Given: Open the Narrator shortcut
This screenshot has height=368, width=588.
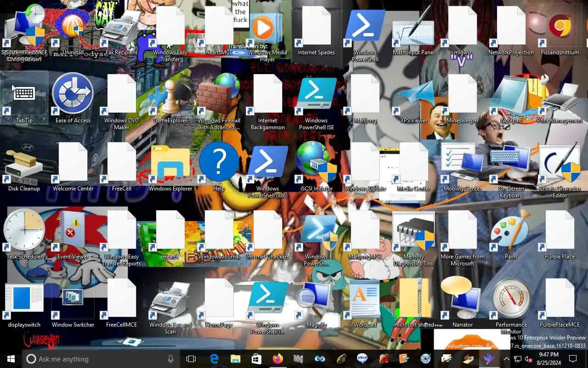Looking at the screenshot, I should 462,303.
